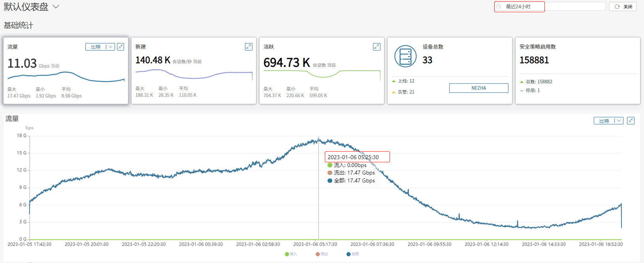Screen dimensions: 644x263
Task: Collapse the 流量 summary card
Action: coord(121,47)
